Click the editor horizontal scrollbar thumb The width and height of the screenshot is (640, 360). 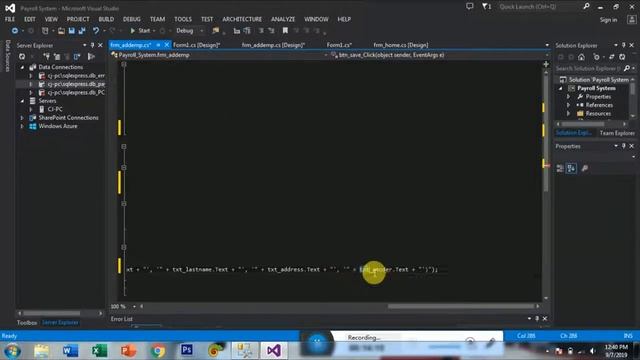(460, 306)
